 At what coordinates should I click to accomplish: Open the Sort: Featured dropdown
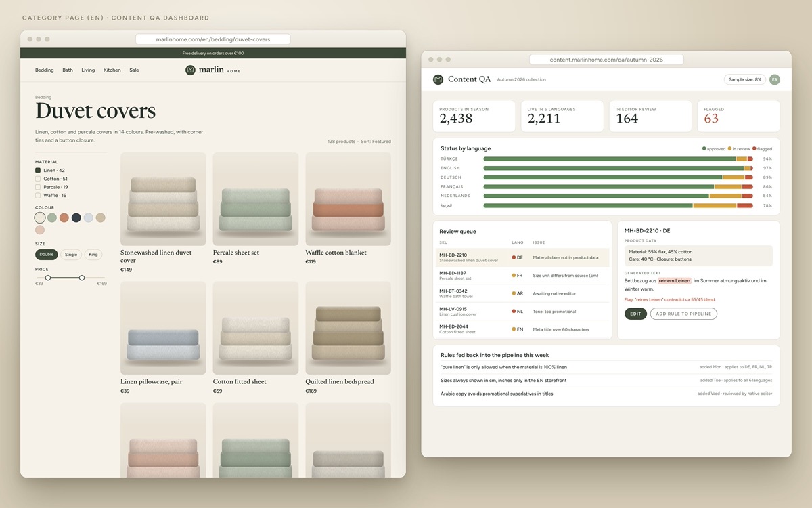376,142
